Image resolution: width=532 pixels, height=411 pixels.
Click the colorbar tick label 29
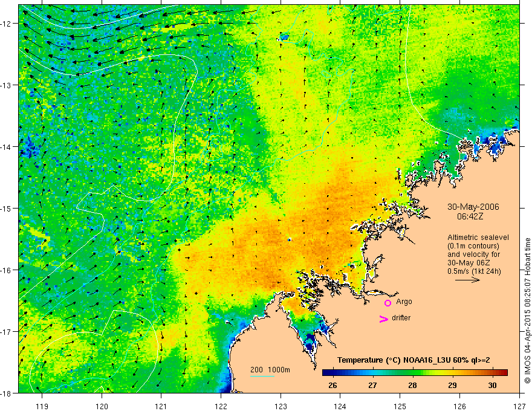click(x=452, y=385)
